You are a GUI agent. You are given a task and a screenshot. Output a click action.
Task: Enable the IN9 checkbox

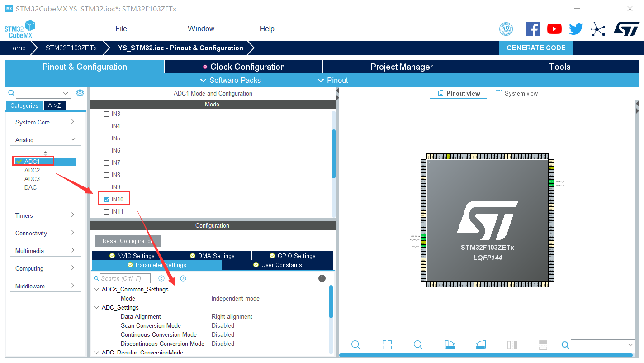pos(107,187)
